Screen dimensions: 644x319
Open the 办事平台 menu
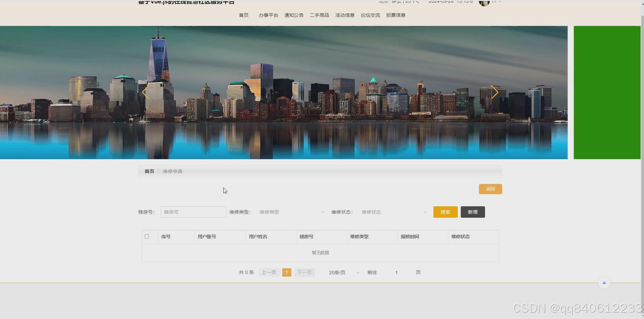(268, 15)
